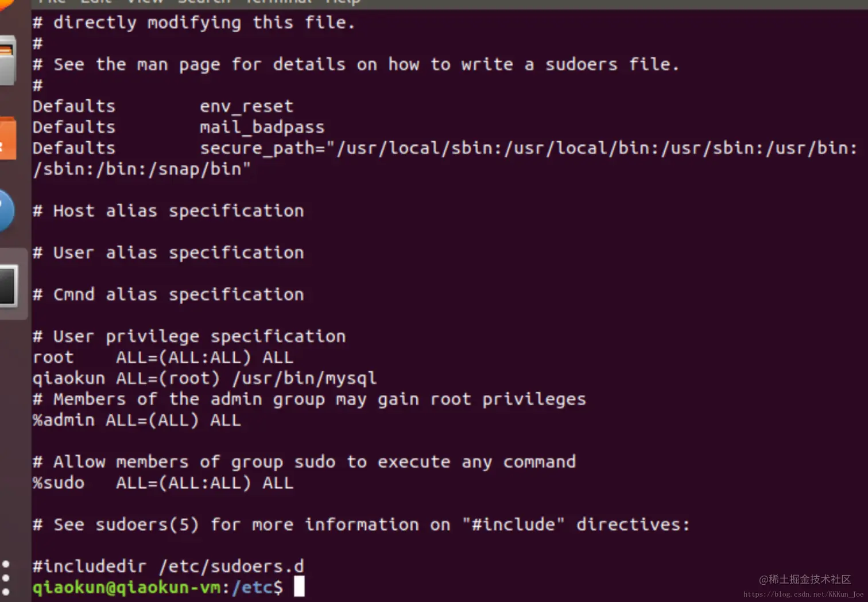The width and height of the screenshot is (868, 602).
Task: Open the Help dock icon
Action: click(6, 210)
